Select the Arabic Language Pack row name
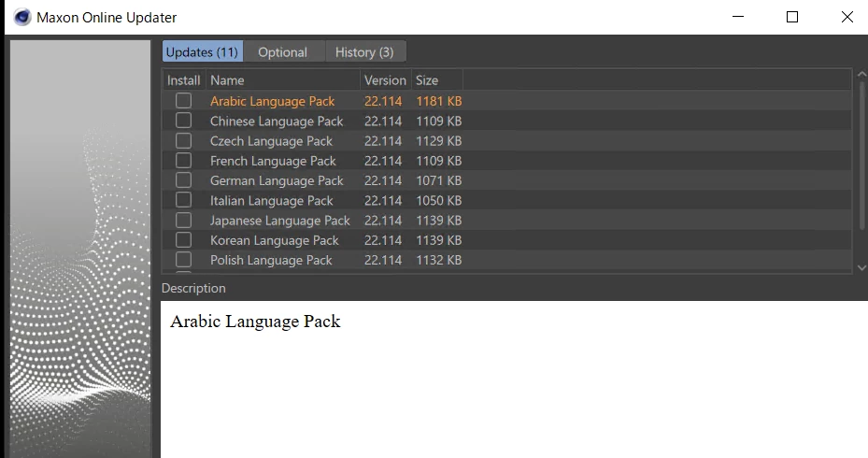868x458 pixels. click(x=272, y=101)
